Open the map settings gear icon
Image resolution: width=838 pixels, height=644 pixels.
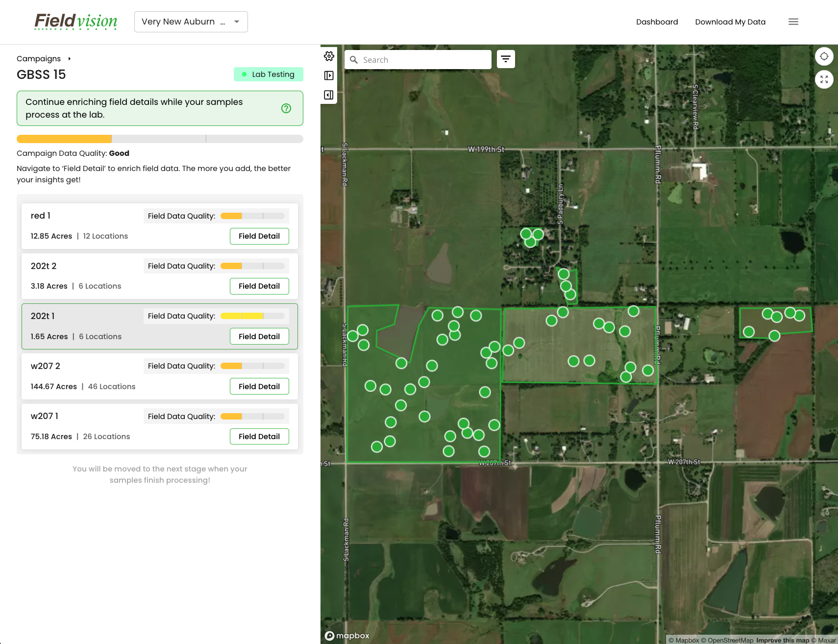[x=329, y=56]
